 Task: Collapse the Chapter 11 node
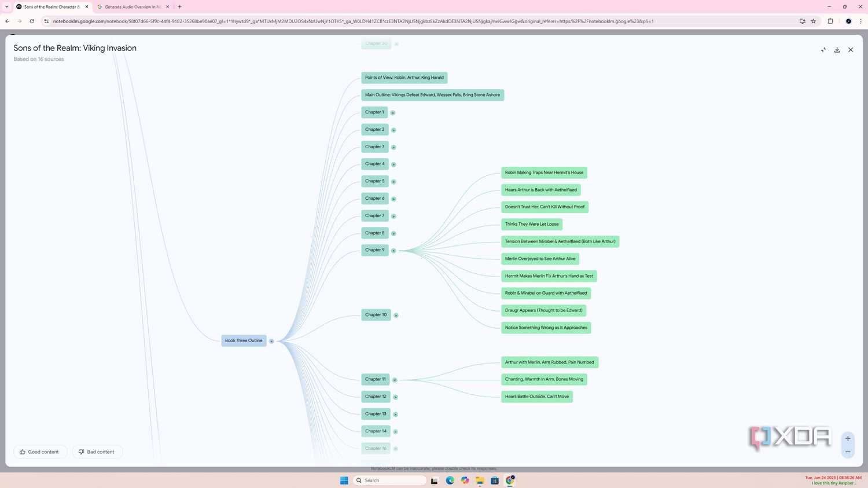pos(395,380)
